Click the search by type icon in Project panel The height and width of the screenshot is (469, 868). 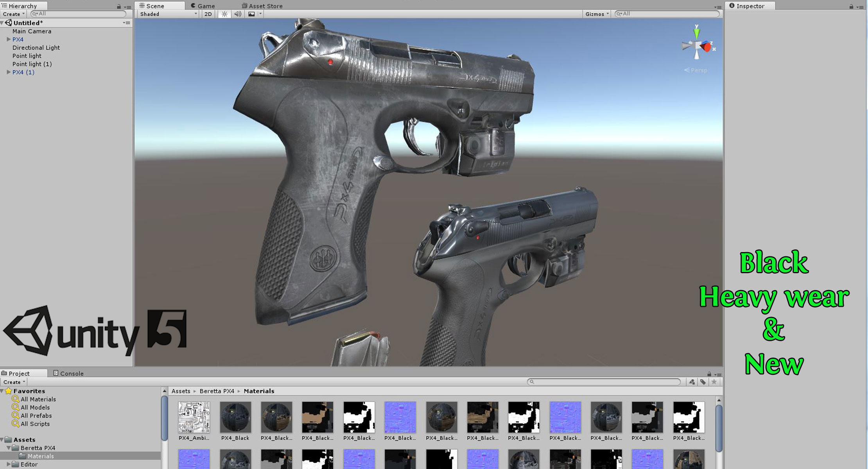[x=692, y=382]
